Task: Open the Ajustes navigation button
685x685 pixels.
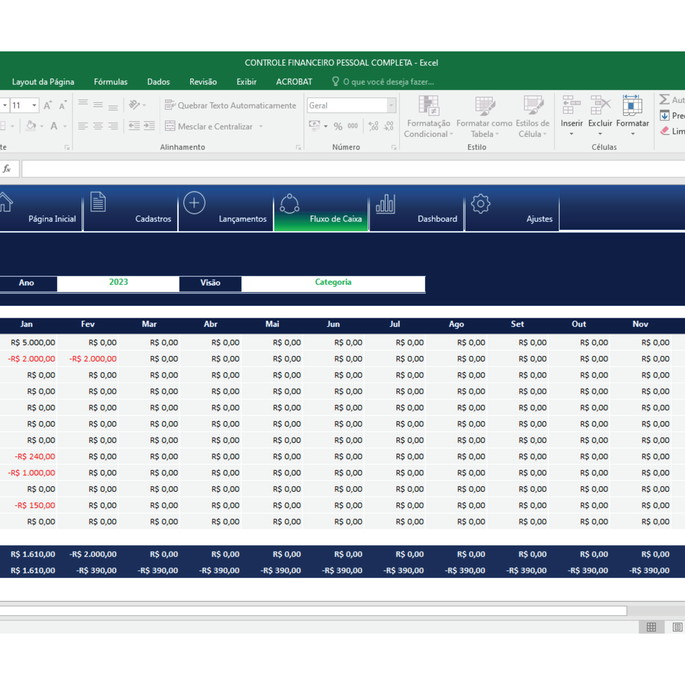Action: coord(512,209)
